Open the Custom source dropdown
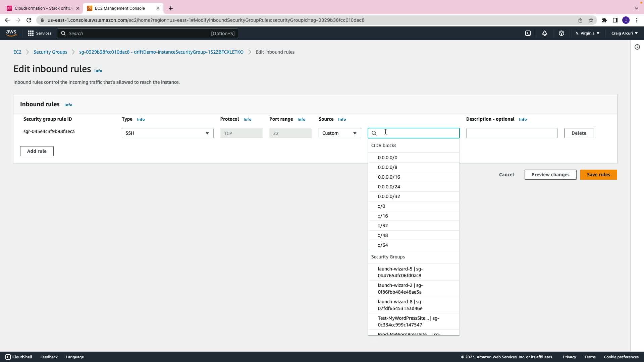Viewport: 644px width, 362px height. pos(339,133)
